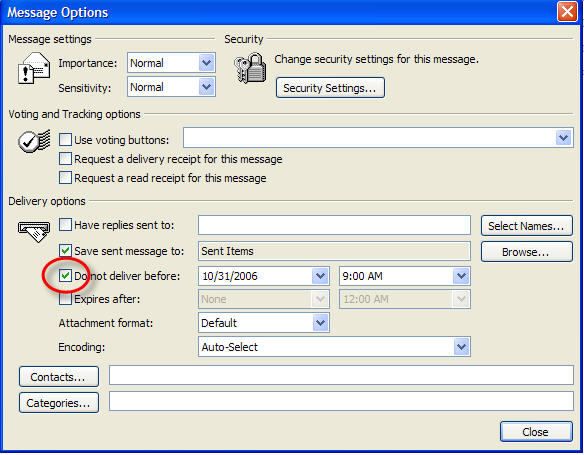Click the Select Names button
The height and width of the screenshot is (455, 584).
(526, 226)
